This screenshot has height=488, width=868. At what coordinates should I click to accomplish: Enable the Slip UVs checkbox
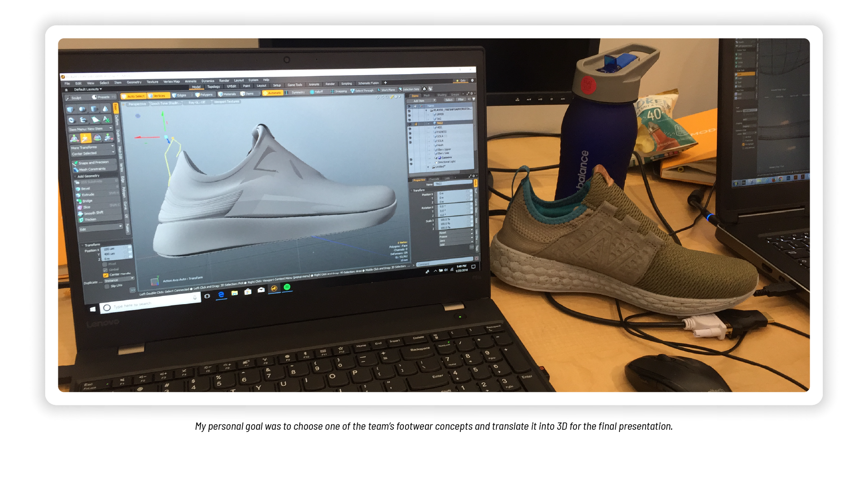pyautogui.click(x=107, y=286)
